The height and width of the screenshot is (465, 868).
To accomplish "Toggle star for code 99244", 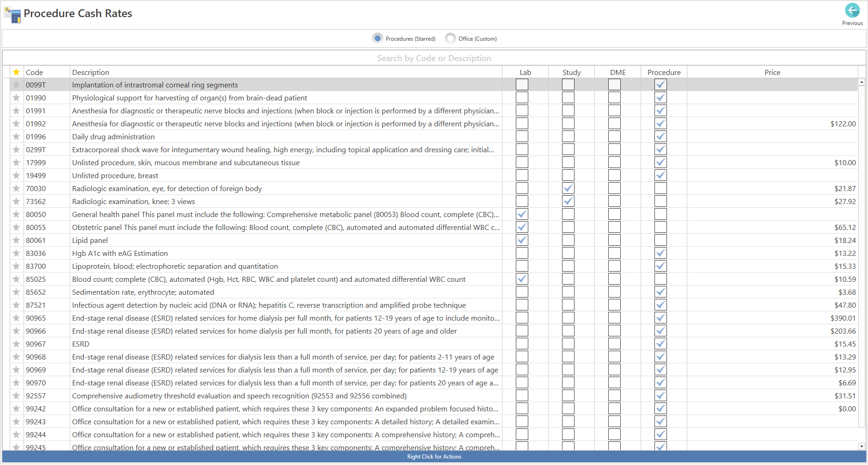I will 16,434.
